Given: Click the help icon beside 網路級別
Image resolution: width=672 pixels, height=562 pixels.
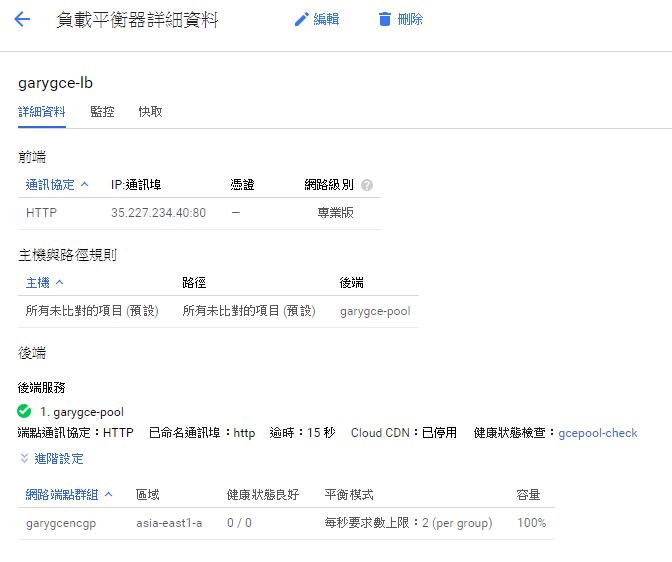Looking at the screenshot, I should coord(367,185).
